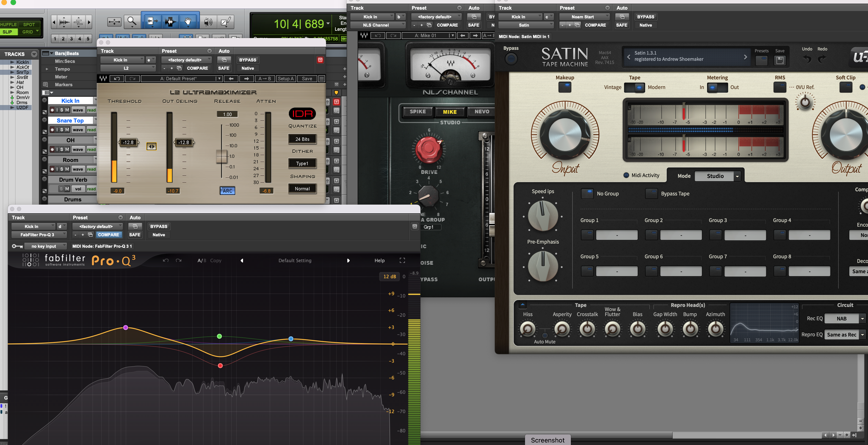Switch Satin Metering In/Out toggle
868x445 pixels.
click(x=717, y=87)
